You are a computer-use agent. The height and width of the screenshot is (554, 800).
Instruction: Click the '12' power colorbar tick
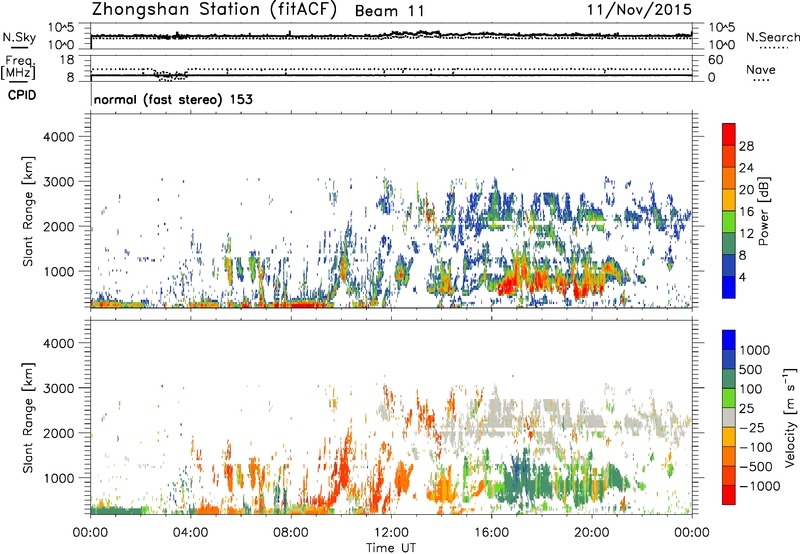746,234
